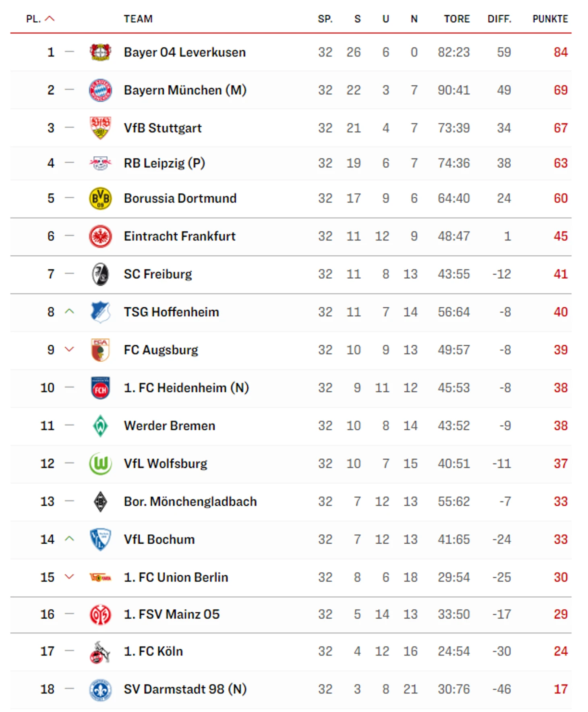Image resolution: width=588 pixels, height=712 pixels.
Task: Click the Bayern München club logo
Action: tap(100, 90)
